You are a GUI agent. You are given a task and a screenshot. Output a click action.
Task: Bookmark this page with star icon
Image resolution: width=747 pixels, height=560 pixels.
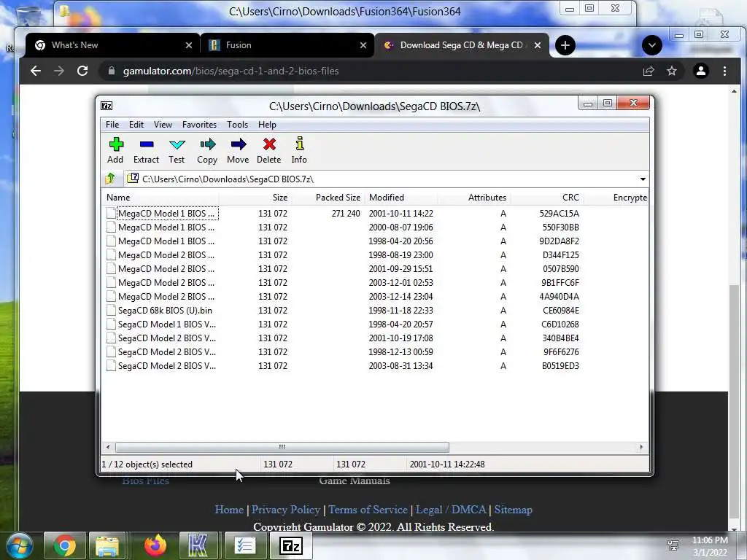672,71
